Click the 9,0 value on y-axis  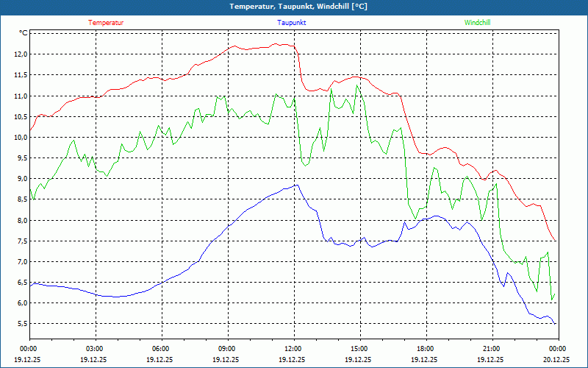click(23, 179)
